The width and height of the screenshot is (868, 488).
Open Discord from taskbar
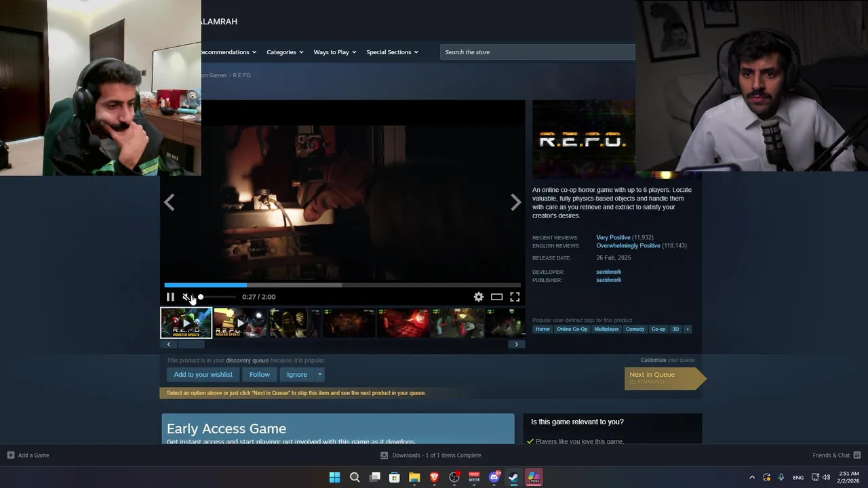[494, 477]
